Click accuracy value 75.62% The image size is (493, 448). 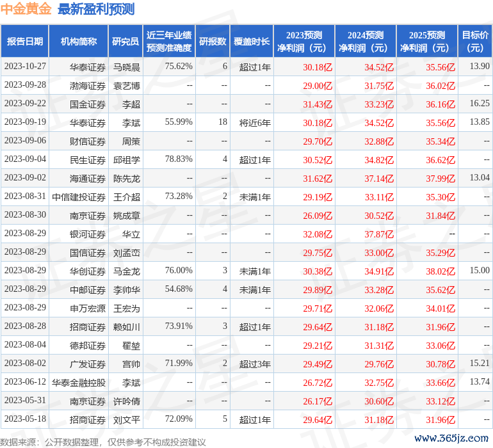179,67
